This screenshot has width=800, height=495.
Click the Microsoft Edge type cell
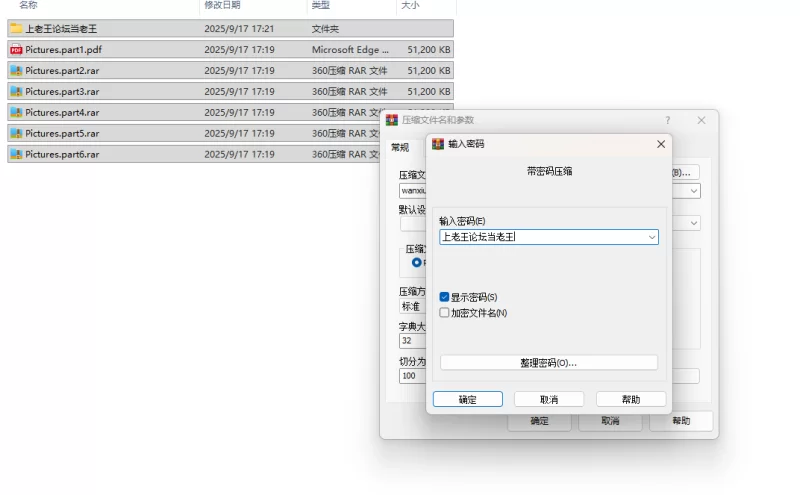click(x=350, y=50)
